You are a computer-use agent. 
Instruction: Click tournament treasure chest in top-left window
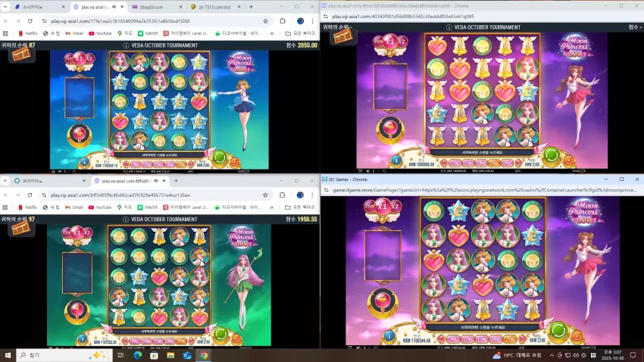[21, 55]
